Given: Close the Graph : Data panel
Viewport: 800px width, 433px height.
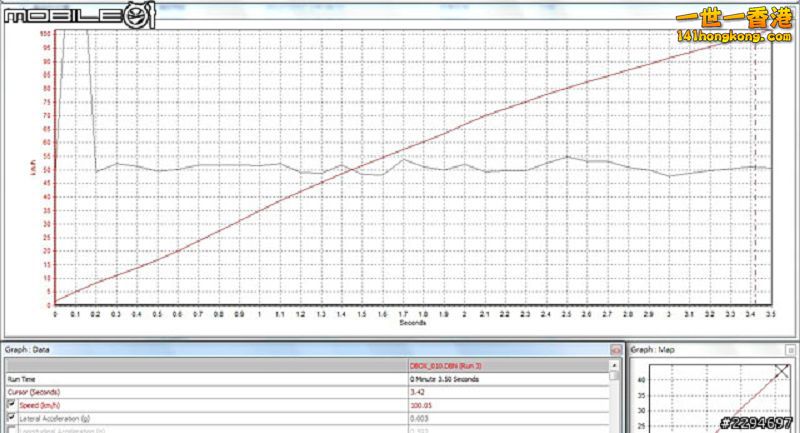Looking at the screenshot, I should (x=615, y=350).
